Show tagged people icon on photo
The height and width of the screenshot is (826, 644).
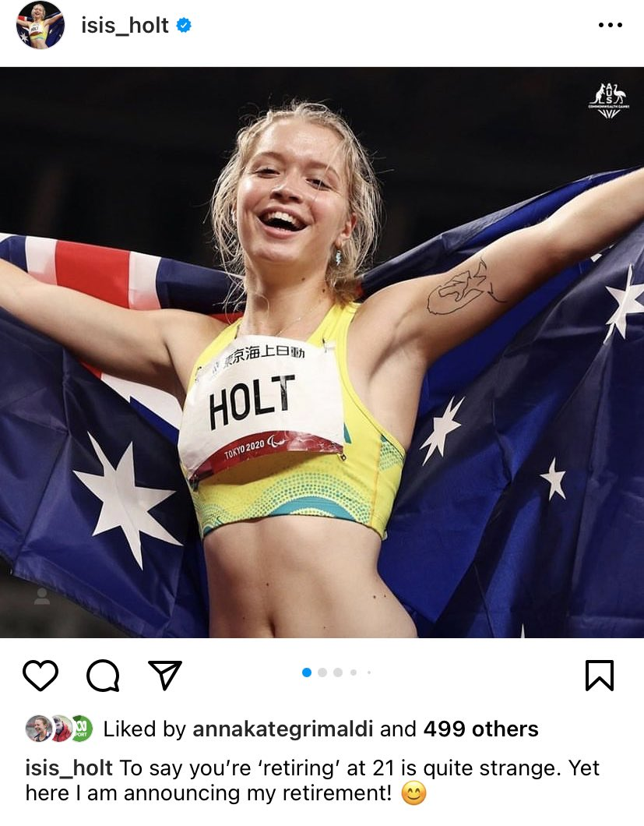click(41, 596)
